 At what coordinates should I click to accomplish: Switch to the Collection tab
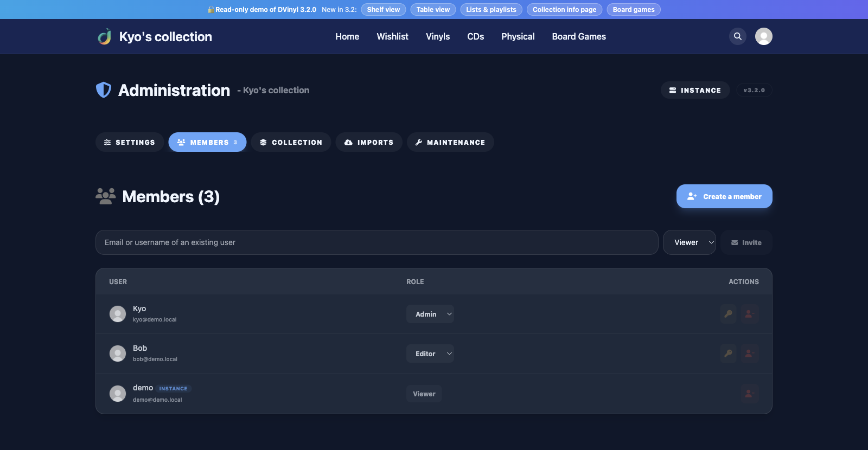tap(291, 142)
